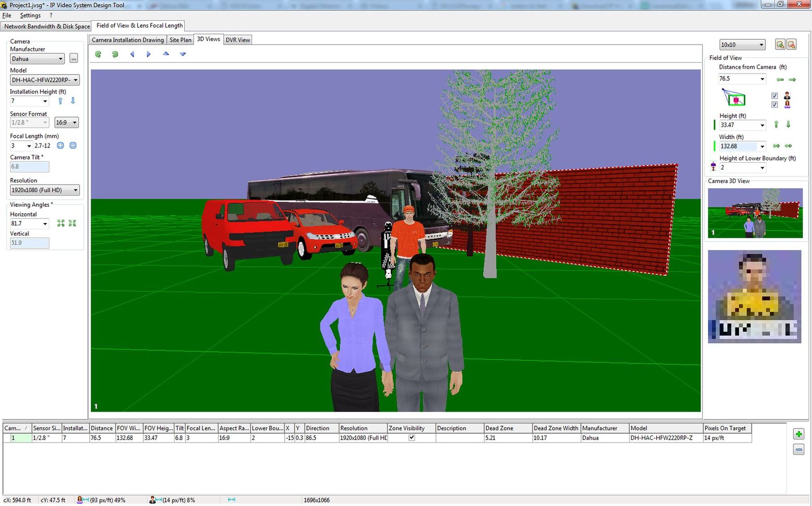The height and width of the screenshot is (506, 812).
Task: Click the pixelated face preview image
Action: (x=755, y=297)
